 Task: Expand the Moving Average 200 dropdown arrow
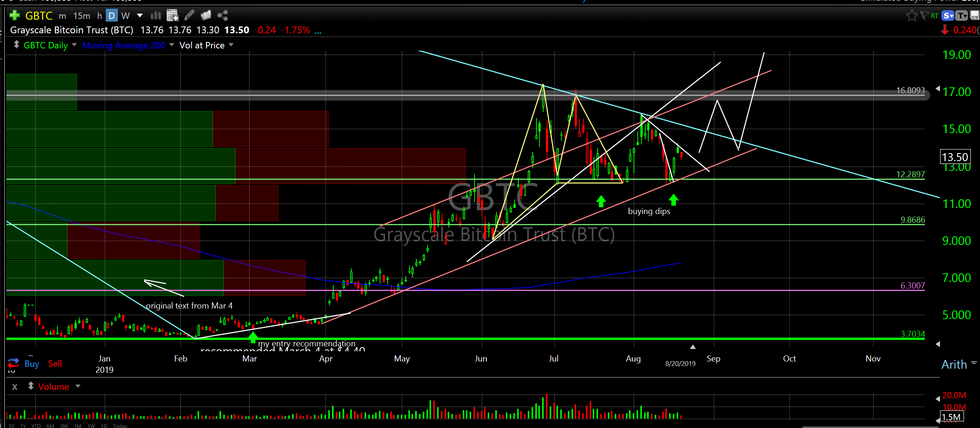pyautogui.click(x=172, y=45)
